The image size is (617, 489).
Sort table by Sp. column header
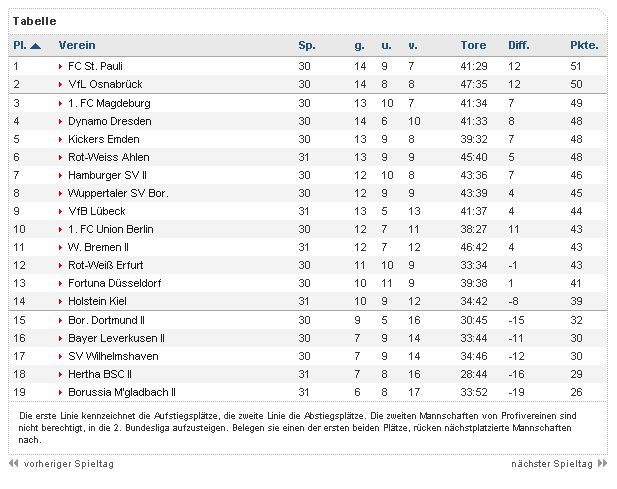click(x=307, y=45)
